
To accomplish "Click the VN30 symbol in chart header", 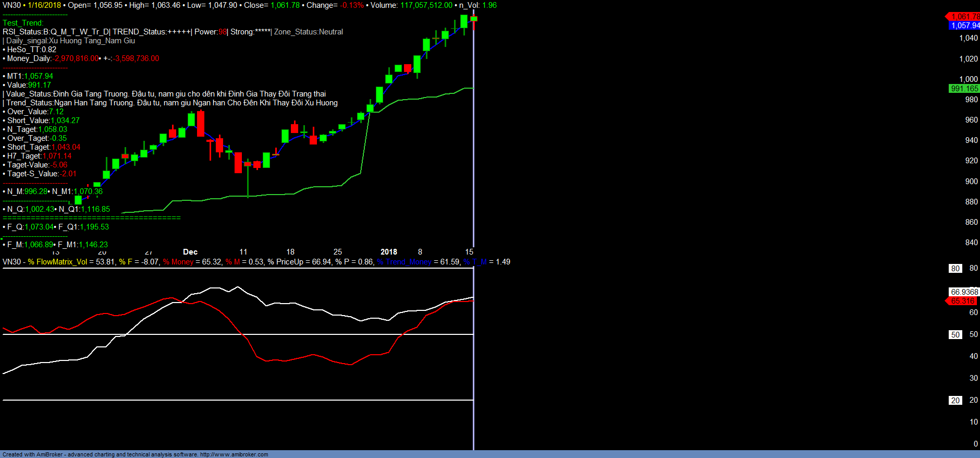I will (x=11, y=5).
